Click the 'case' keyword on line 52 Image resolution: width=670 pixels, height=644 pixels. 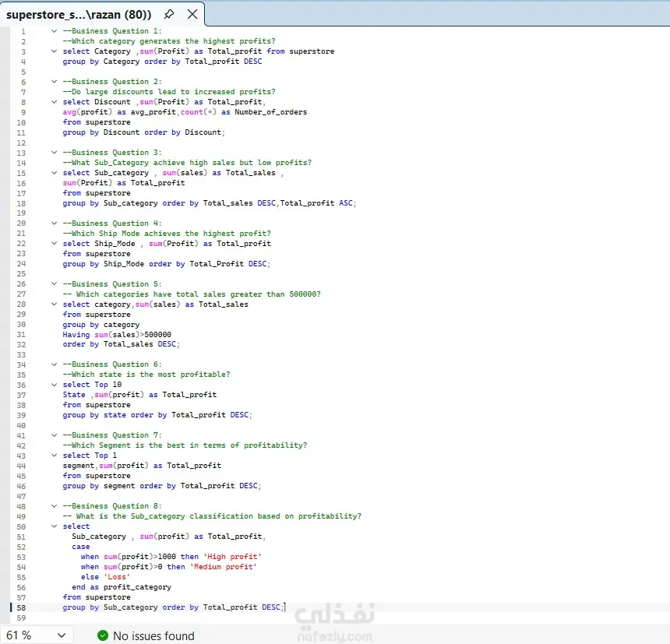tap(81, 547)
